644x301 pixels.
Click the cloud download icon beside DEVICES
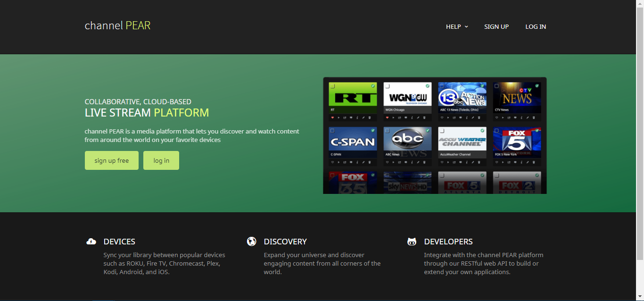point(91,242)
